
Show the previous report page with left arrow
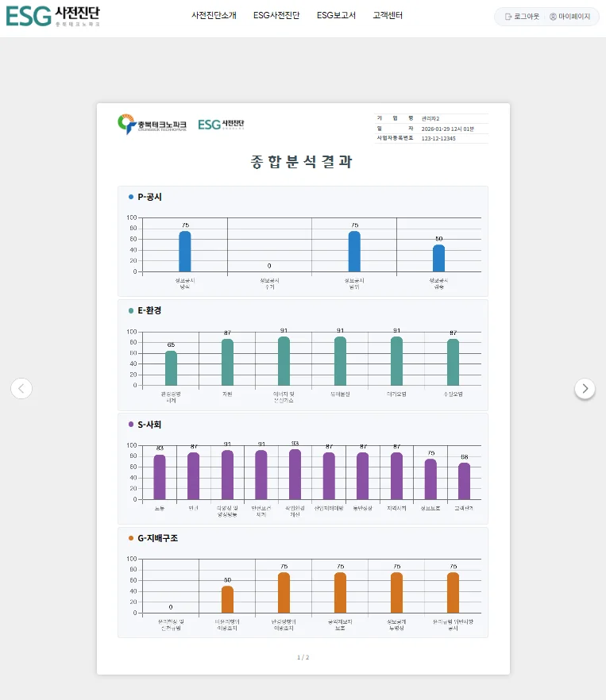(21, 388)
